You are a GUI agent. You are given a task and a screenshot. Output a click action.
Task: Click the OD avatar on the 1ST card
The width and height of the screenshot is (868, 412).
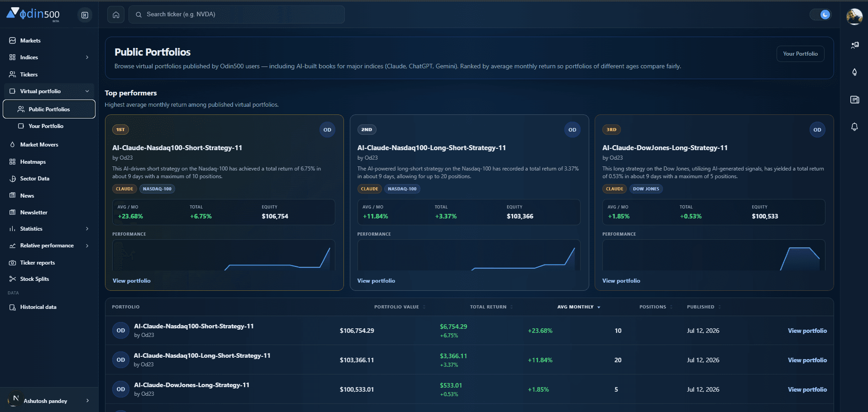click(327, 130)
